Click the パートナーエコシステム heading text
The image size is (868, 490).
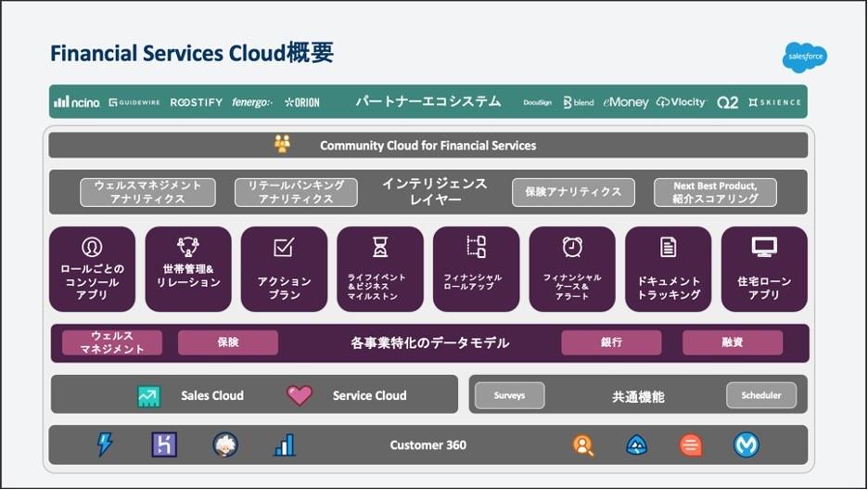(428, 102)
